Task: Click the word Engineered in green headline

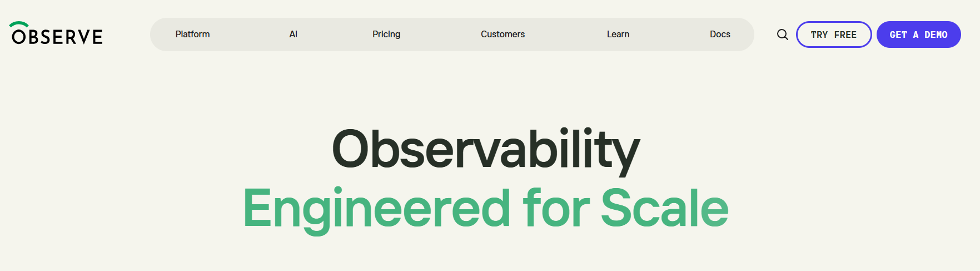Action: point(376,209)
